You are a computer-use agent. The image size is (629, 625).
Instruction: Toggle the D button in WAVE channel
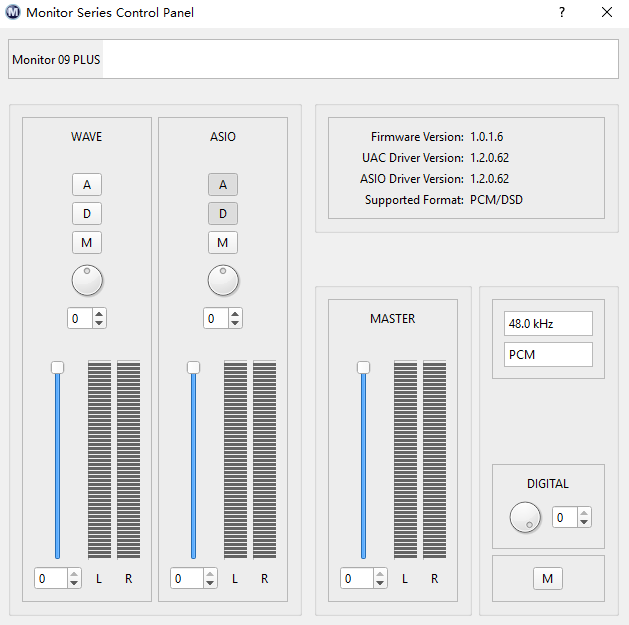pyautogui.click(x=87, y=213)
